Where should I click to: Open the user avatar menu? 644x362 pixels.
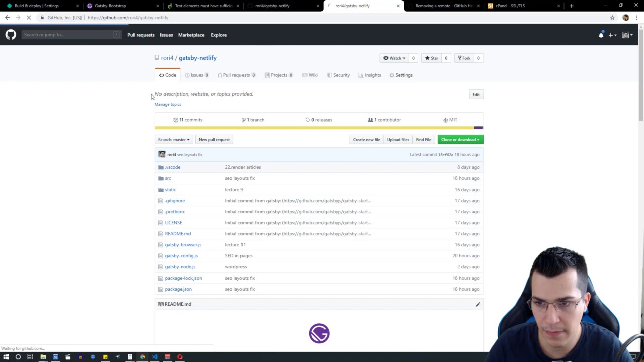[627, 35]
